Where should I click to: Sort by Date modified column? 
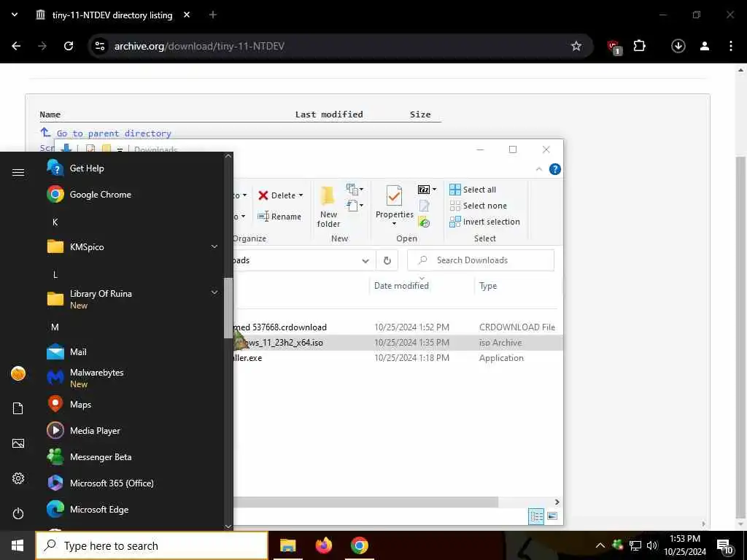click(x=401, y=286)
